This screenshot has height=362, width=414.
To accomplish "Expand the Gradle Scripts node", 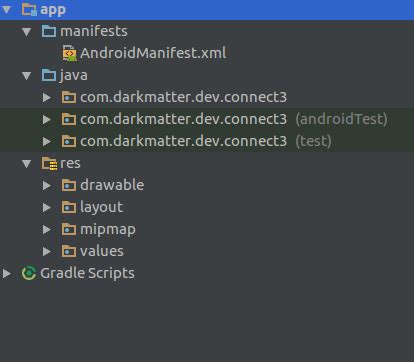I will (7, 273).
